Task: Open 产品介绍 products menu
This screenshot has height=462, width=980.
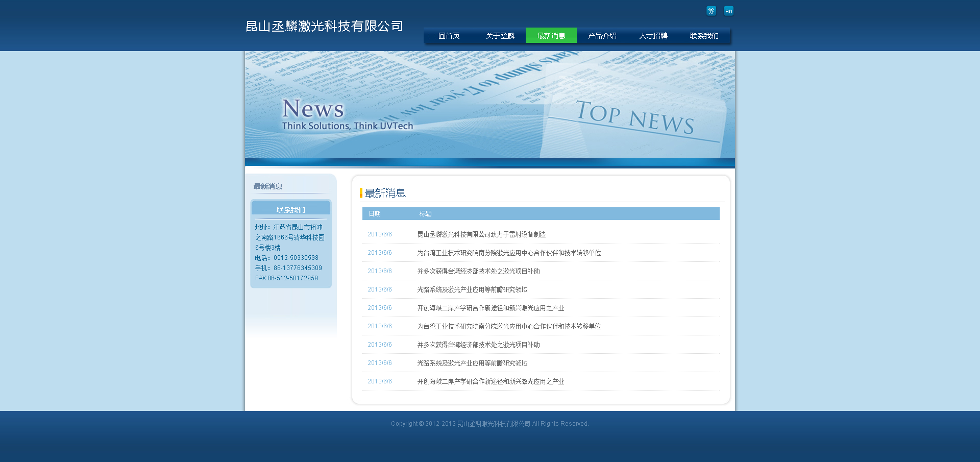Action: point(602,36)
